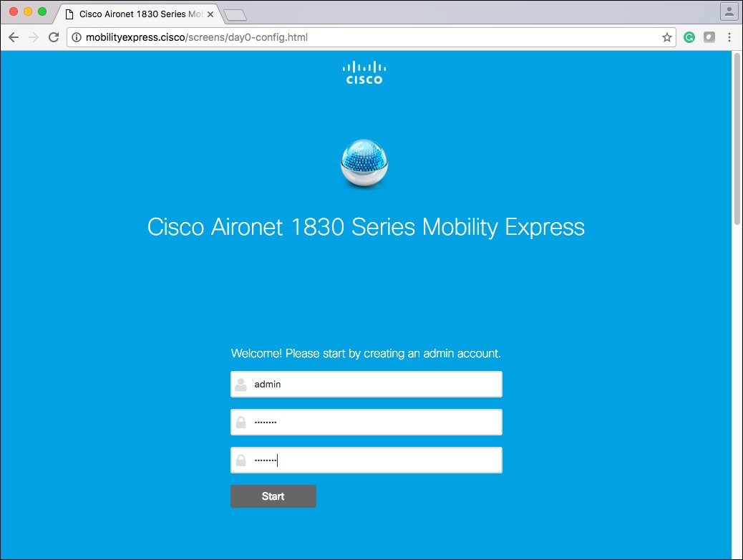Close the Cisco Aironet 1830 Series tab

pyautogui.click(x=210, y=14)
